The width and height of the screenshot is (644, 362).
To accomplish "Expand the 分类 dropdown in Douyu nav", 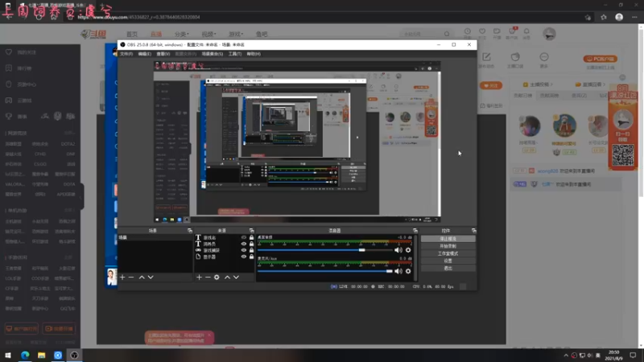I will click(x=182, y=34).
